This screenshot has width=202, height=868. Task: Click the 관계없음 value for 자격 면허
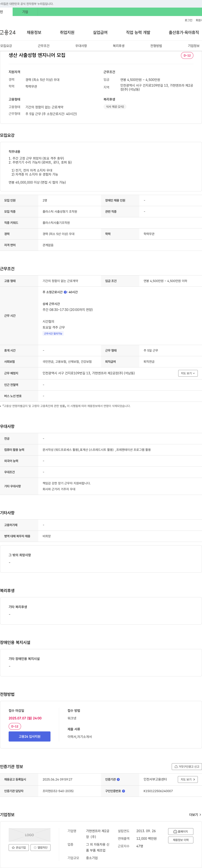pos(48,245)
